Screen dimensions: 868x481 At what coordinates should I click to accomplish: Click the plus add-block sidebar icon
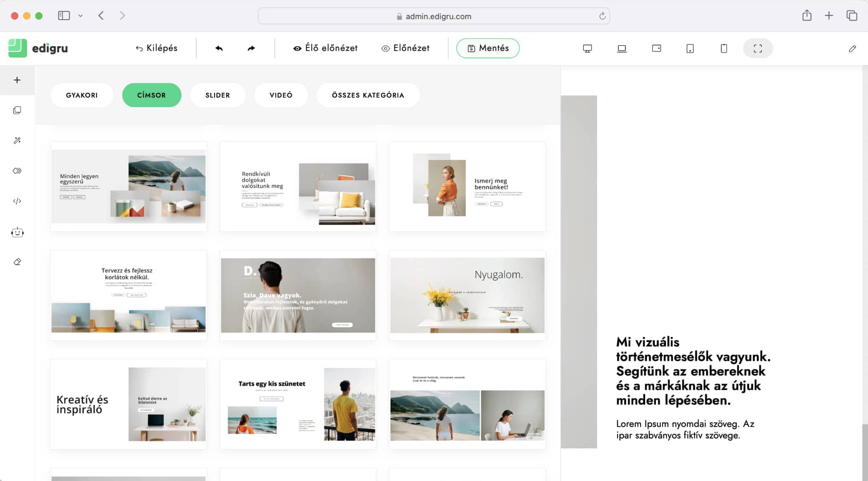(x=17, y=80)
